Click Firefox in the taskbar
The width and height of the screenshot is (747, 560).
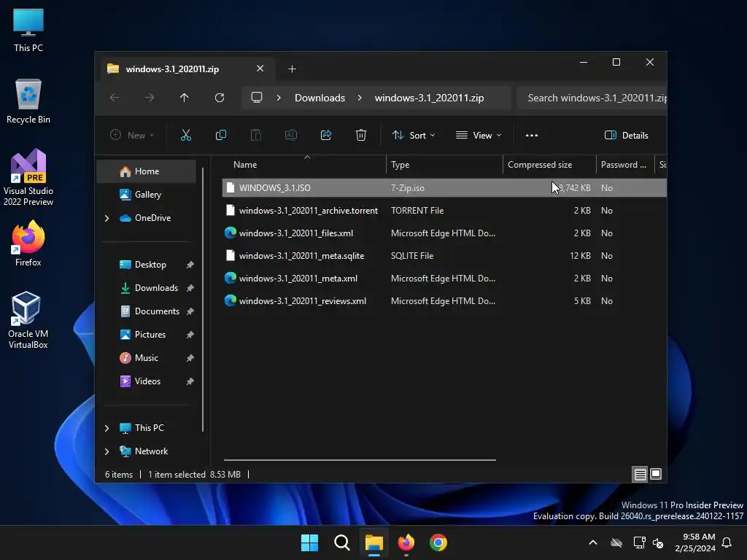coord(406,542)
